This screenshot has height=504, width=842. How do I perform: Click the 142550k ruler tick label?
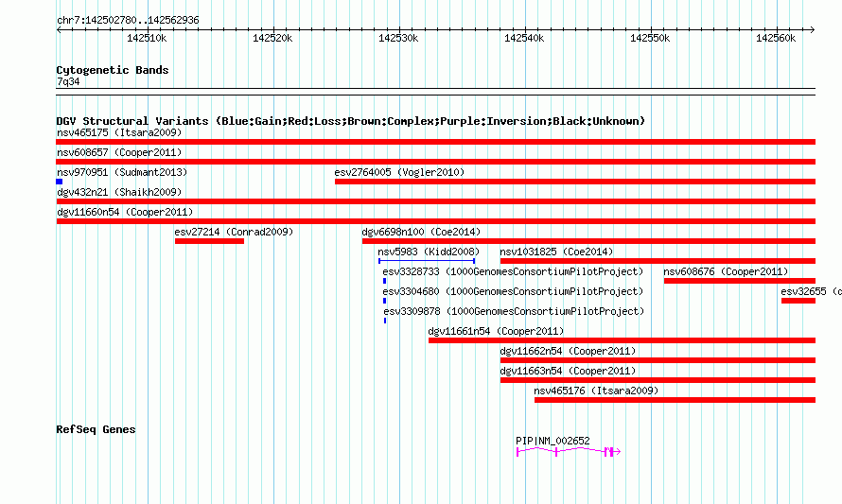pos(650,38)
